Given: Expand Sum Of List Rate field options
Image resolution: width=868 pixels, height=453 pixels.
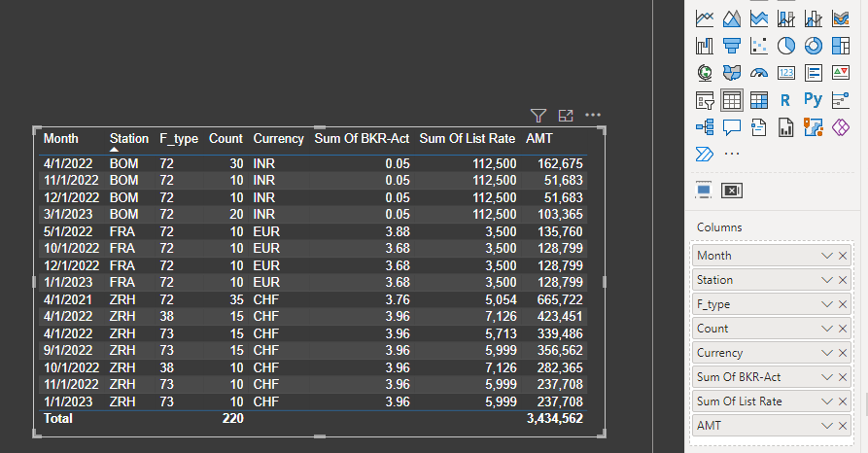Looking at the screenshot, I should [827, 401].
